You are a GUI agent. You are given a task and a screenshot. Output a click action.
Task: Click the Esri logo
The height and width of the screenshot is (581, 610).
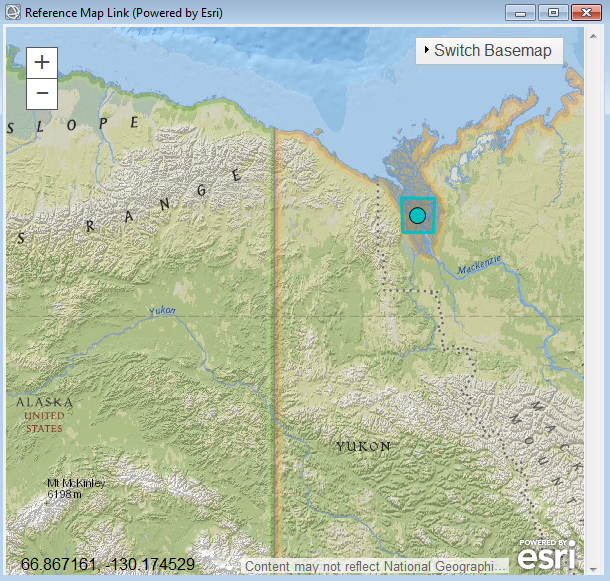[547, 553]
